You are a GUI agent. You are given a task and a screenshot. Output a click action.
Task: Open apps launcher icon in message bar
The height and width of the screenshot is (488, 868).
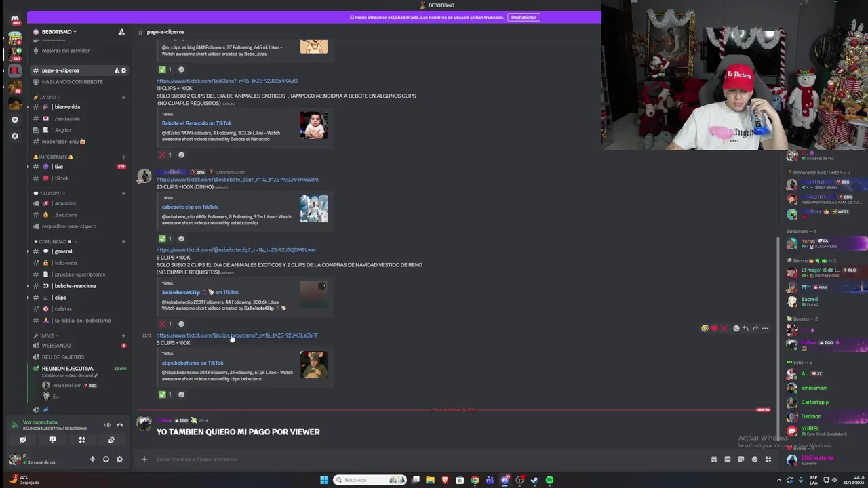coord(768,459)
